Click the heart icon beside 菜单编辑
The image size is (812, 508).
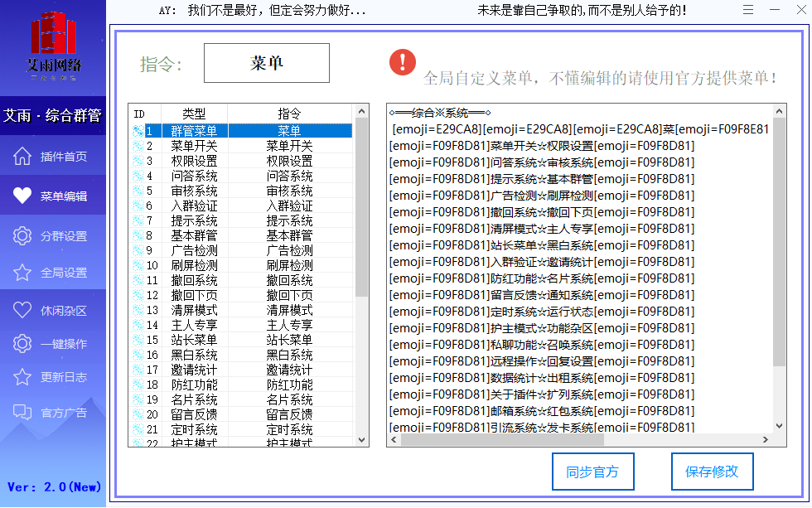[22, 196]
